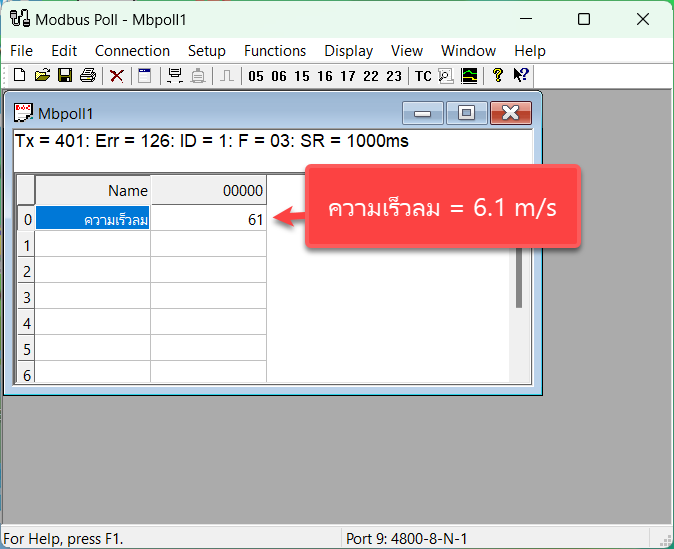Click the Print icon in toolbar
The height and width of the screenshot is (549, 674).
88,76
